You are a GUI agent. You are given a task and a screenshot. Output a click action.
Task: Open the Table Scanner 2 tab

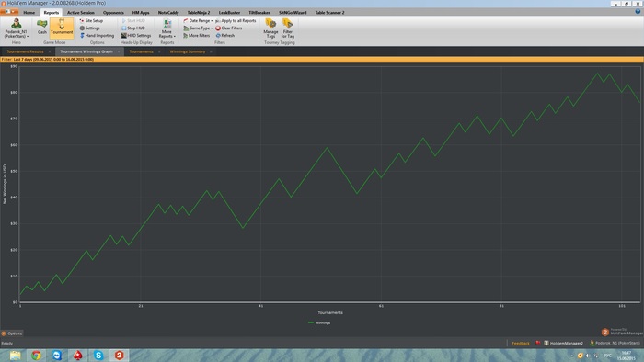(x=329, y=12)
